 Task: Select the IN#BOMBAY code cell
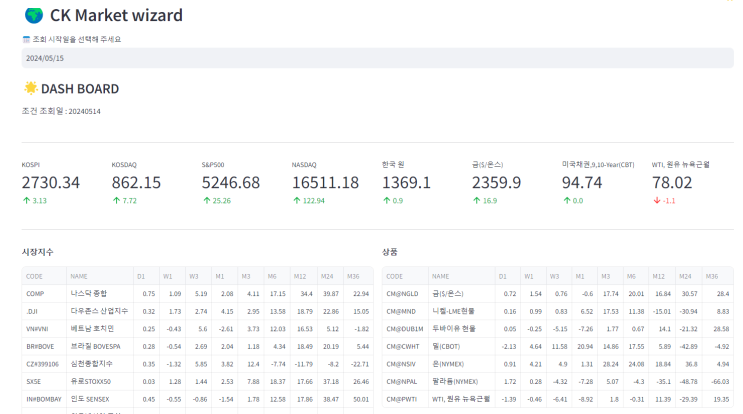tap(44, 399)
